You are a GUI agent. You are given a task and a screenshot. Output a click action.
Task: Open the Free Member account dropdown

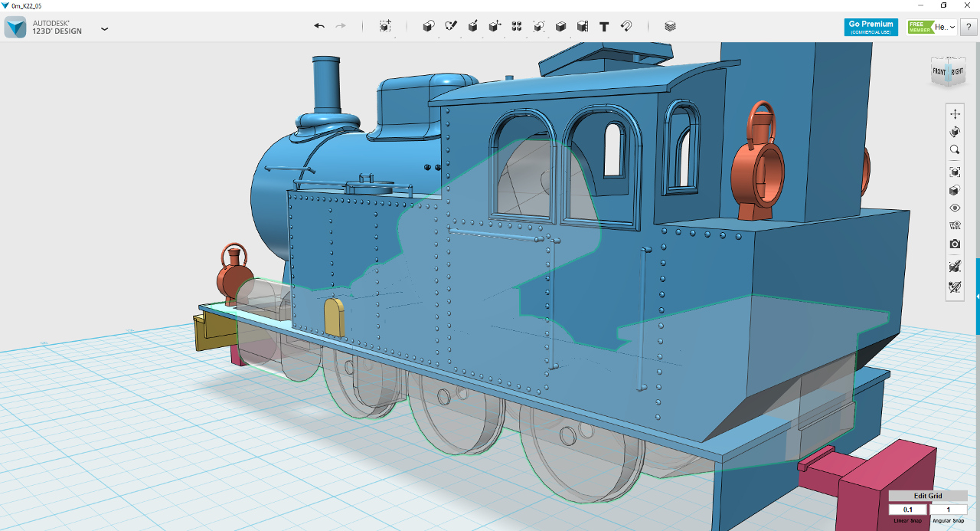coord(932,27)
